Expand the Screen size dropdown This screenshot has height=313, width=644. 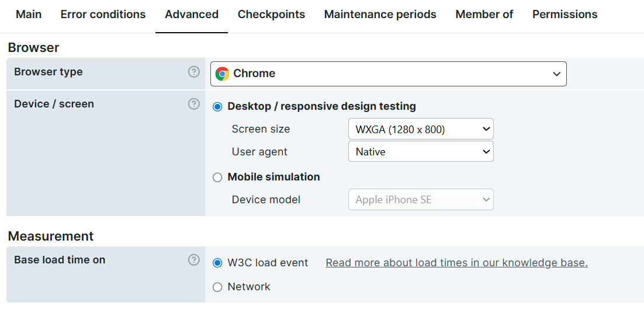pyautogui.click(x=420, y=129)
